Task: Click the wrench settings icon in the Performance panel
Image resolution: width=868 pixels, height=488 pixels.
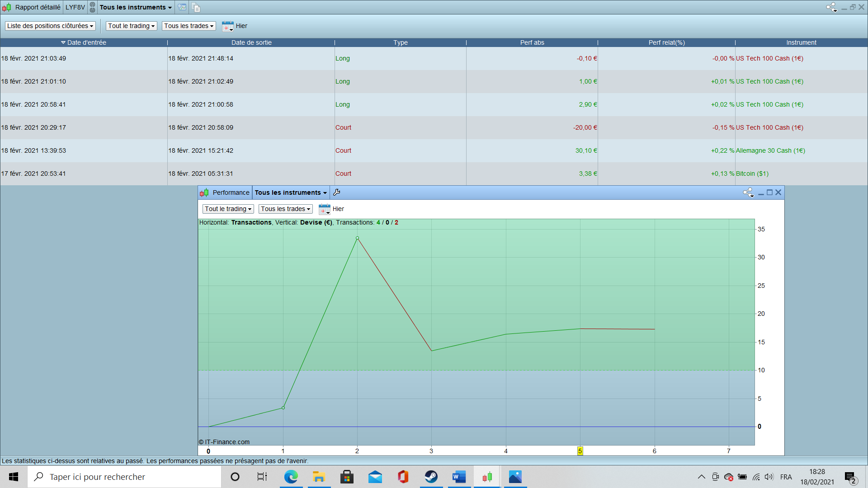Action: [x=336, y=192]
